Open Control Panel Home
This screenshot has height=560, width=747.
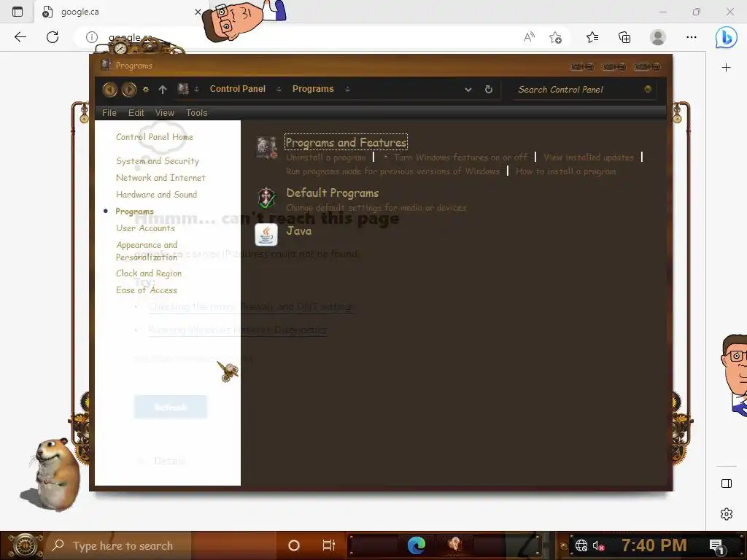(155, 137)
